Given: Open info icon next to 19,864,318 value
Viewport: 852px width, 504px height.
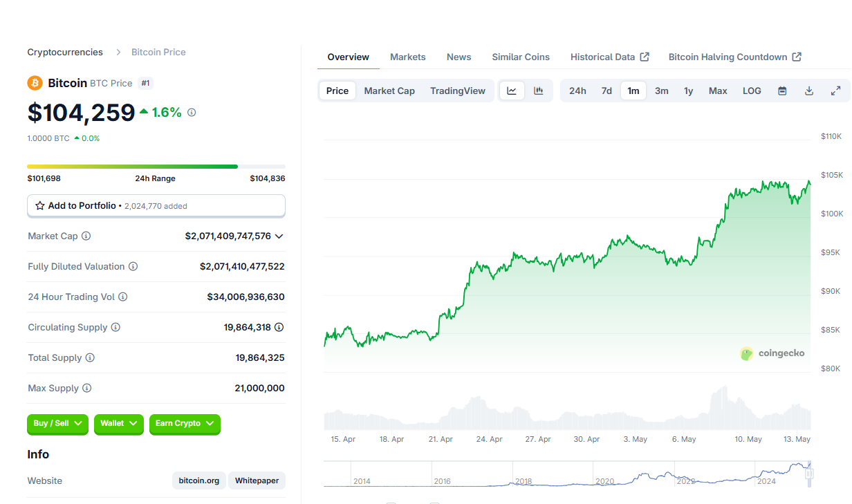Looking at the screenshot, I should [279, 327].
